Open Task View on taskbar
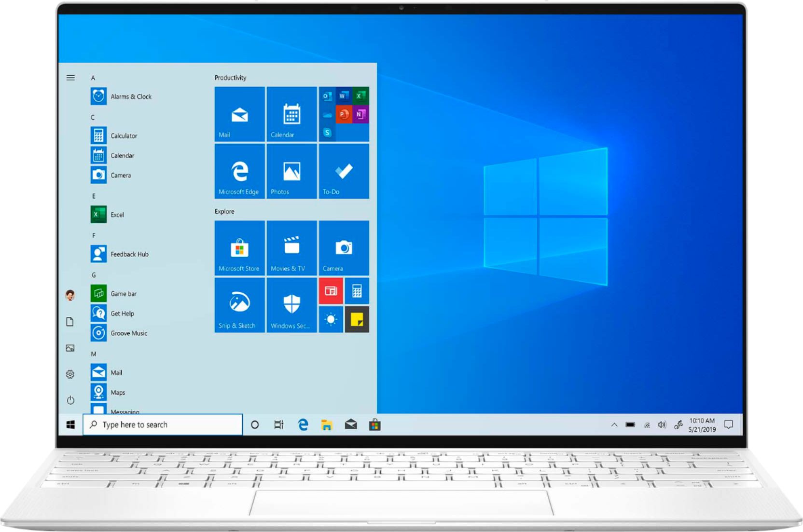This screenshot has width=803, height=532. tap(279, 425)
